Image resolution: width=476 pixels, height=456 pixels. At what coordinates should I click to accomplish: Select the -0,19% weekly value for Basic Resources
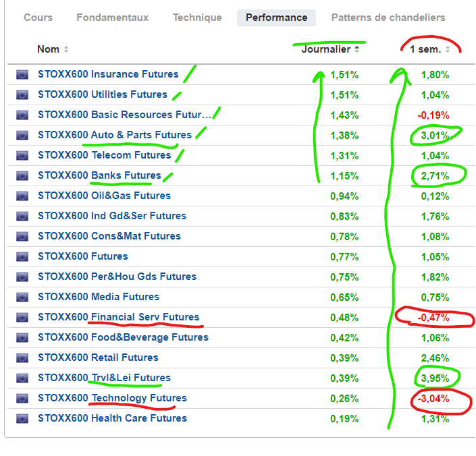433,115
